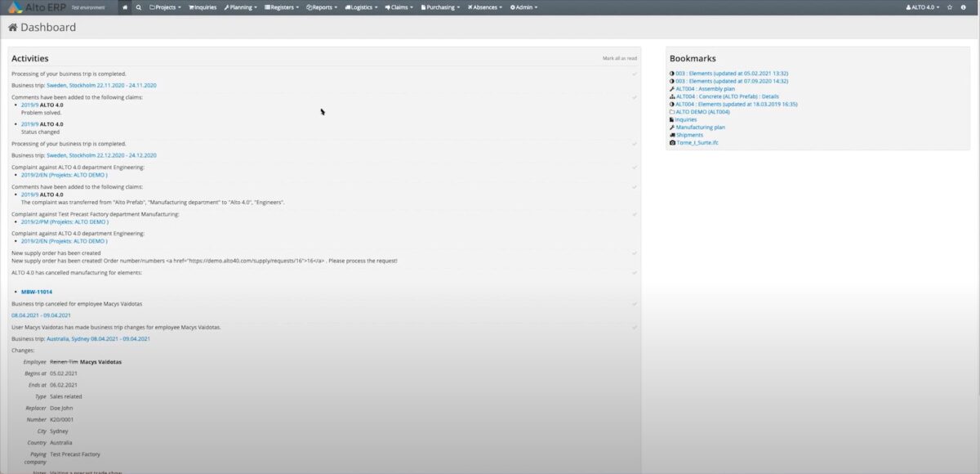Image resolution: width=980 pixels, height=474 pixels.
Task: Mark first business trip completed activity as read
Action: (634, 74)
